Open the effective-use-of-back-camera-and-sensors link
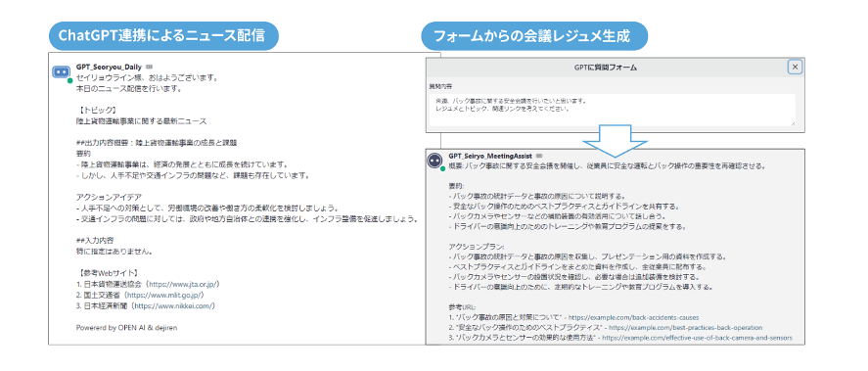Screen dimensions: 868x371 [x=698, y=337]
